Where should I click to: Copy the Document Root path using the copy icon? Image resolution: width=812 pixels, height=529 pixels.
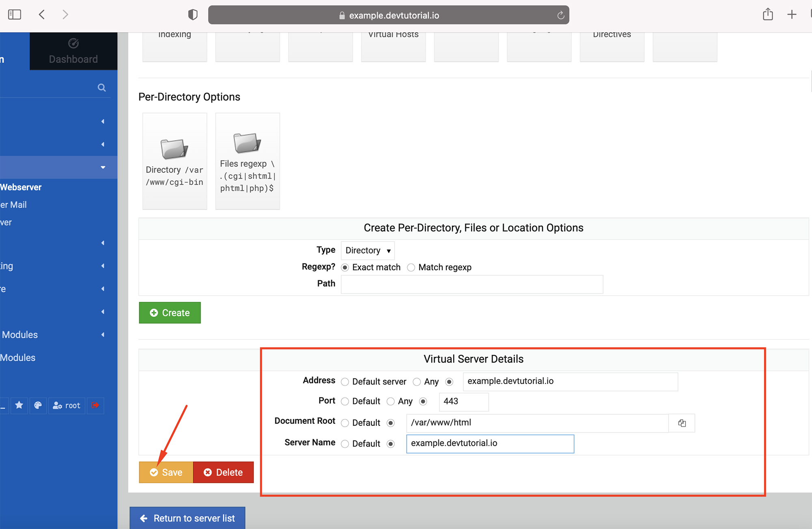[682, 423]
